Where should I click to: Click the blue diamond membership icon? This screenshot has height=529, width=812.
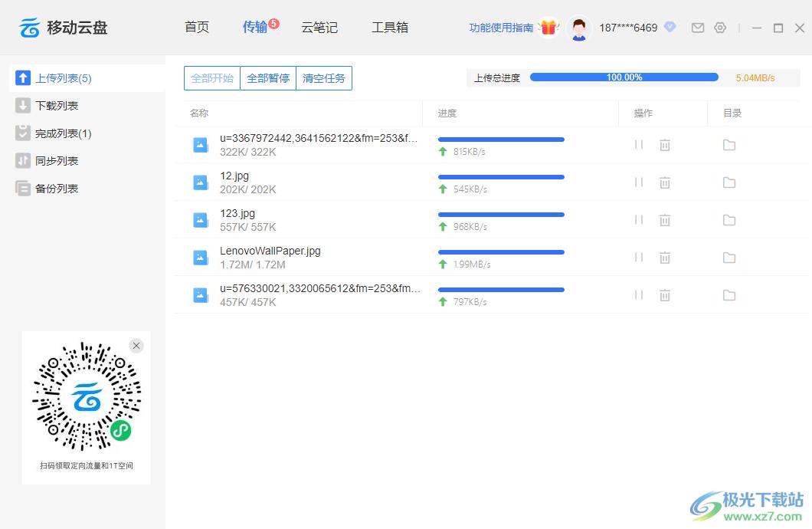[670, 28]
